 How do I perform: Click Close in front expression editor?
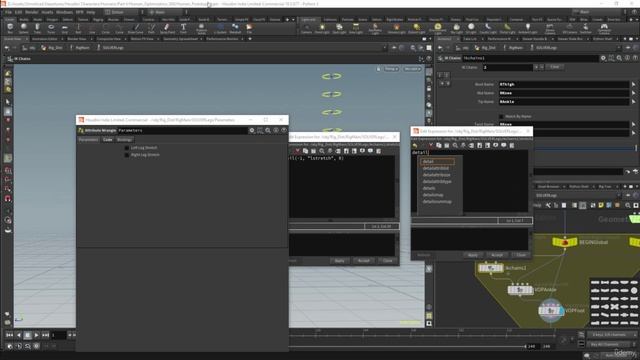[x=521, y=255]
